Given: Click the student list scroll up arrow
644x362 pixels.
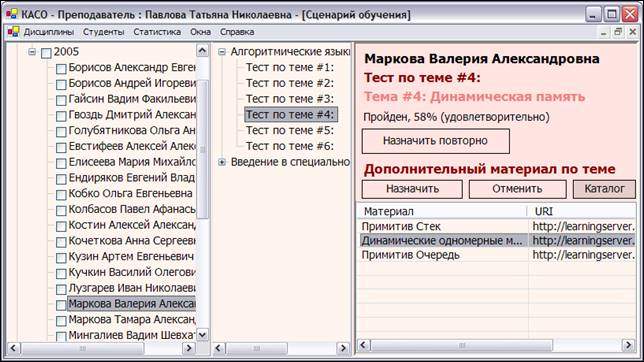Looking at the screenshot, I should pyautogui.click(x=202, y=51).
